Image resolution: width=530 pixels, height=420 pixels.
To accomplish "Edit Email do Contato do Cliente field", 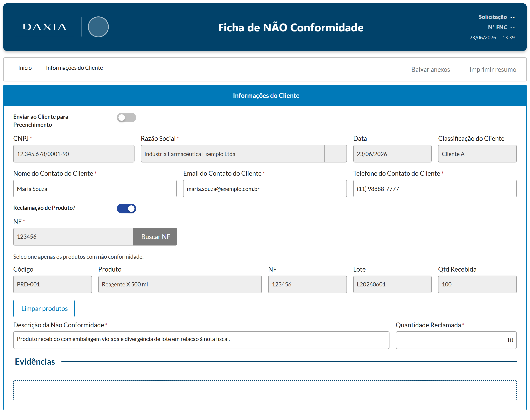I will tap(265, 188).
